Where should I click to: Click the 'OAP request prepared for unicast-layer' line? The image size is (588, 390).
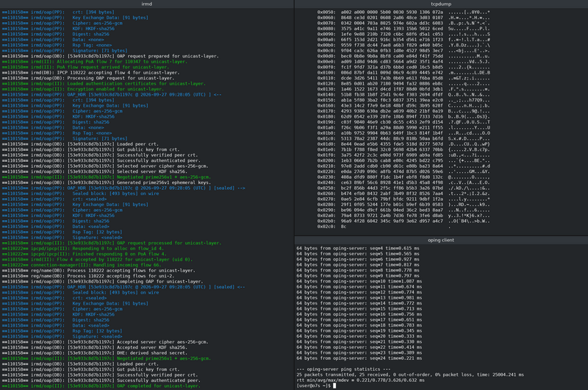tap(111, 56)
